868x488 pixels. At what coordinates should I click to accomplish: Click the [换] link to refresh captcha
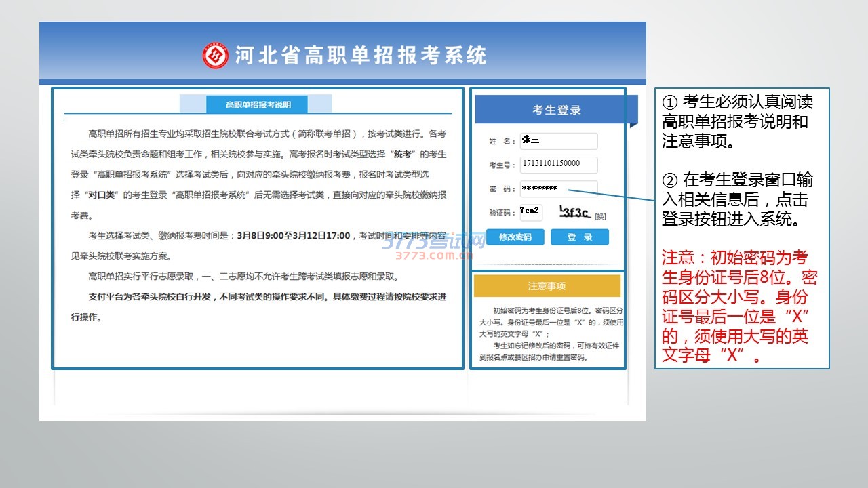[600, 216]
